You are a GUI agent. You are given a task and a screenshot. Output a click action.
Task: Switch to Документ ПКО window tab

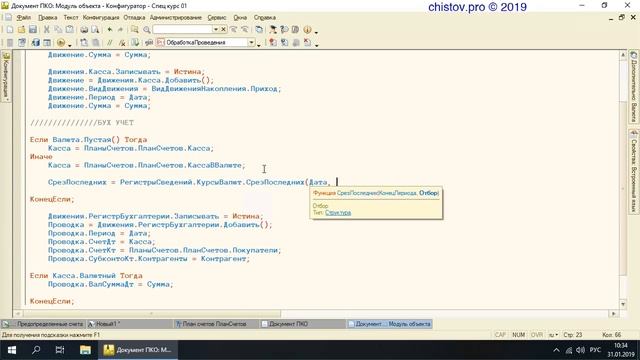pos(303,324)
